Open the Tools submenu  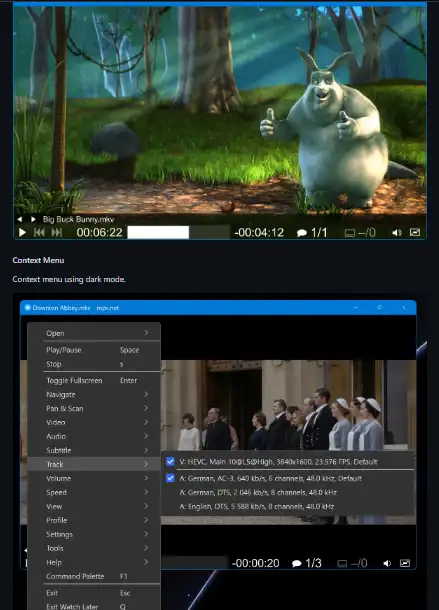point(94,548)
